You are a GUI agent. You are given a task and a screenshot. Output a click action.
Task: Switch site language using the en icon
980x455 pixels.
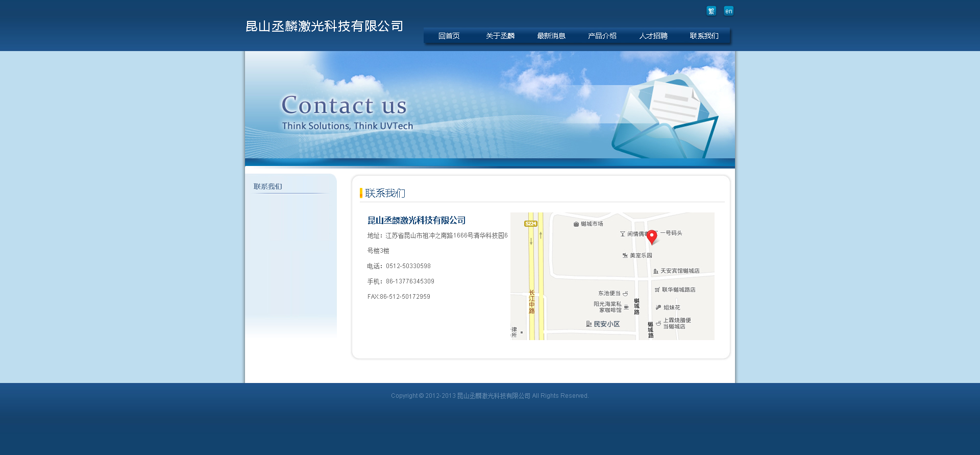tap(728, 11)
